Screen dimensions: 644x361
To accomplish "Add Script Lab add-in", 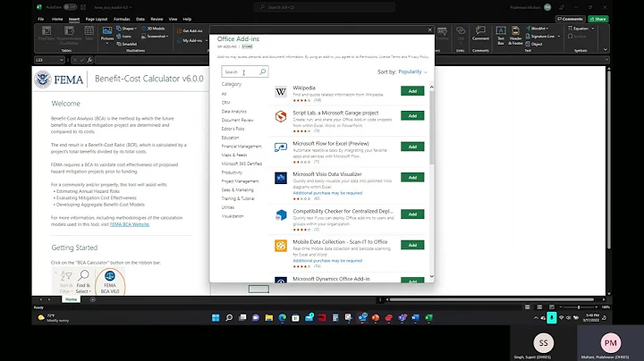I will 412,116.
